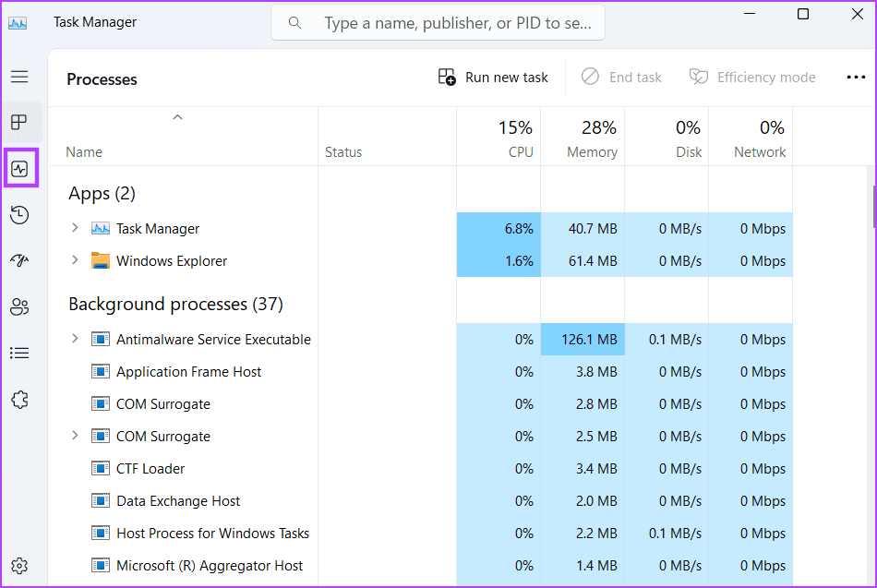This screenshot has height=588, width=877.
Task: Select the CTF Loader row name
Action: click(150, 469)
